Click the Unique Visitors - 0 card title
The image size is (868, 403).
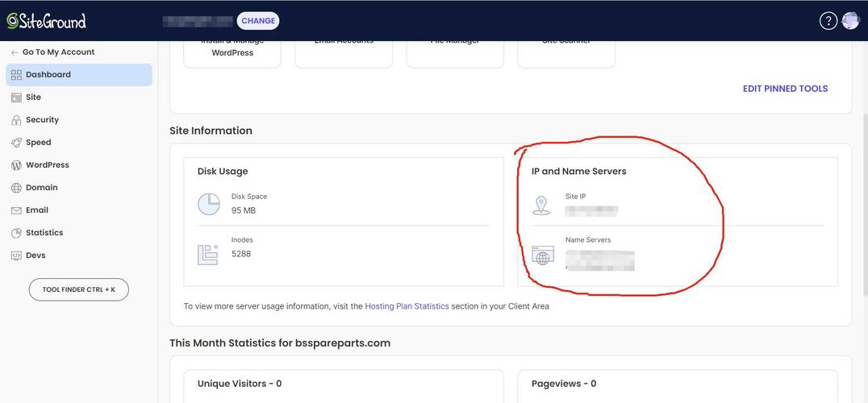(240, 384)
